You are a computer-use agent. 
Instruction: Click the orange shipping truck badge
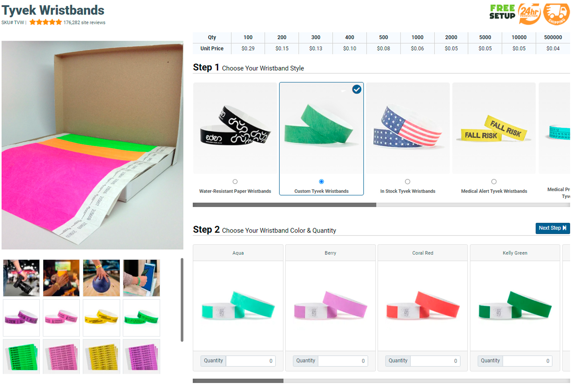click(557, 14)
